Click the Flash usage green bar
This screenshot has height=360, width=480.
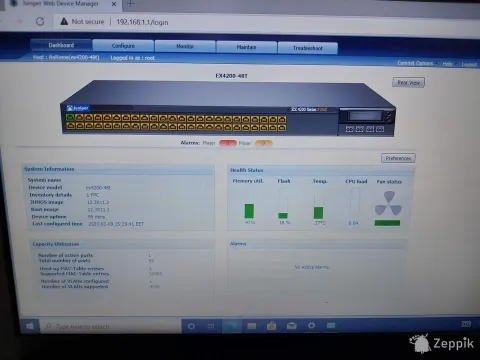coord(283,215)
